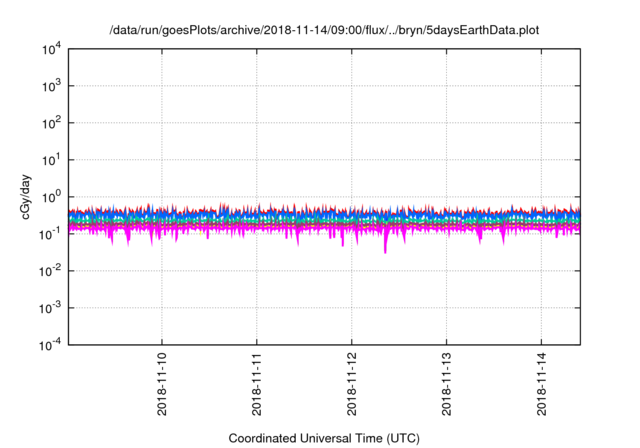Click the cGy/day y-axis label
This screenshot has width=640, height=448.
click(x=26, y=197)
